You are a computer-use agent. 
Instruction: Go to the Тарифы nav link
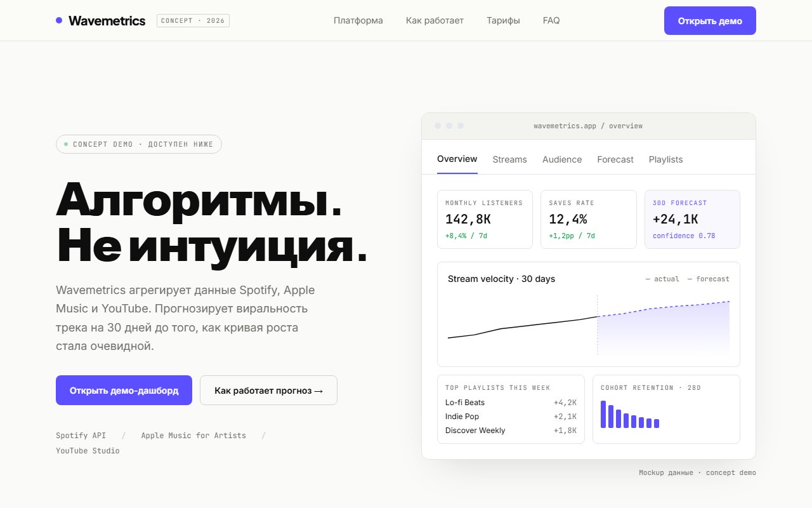tap(503, 20)
